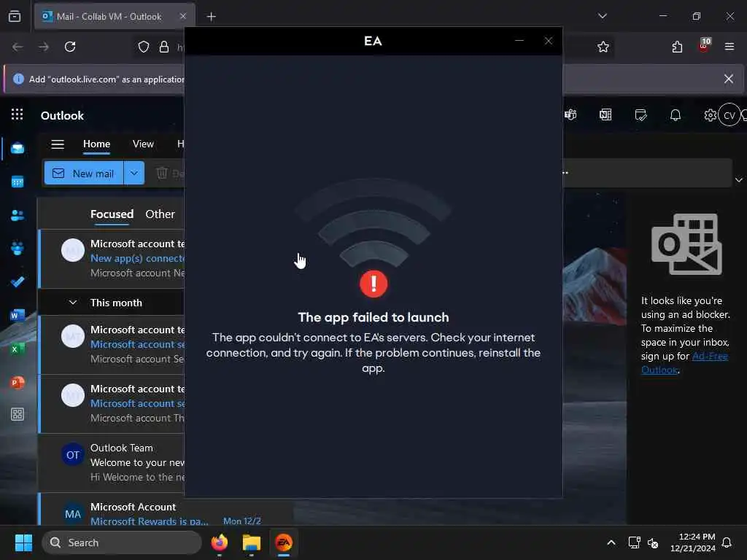Switch to View ribbon tab
Image resolution: width=747 pixels, height=560 pixels.
(x=143, y=144)
